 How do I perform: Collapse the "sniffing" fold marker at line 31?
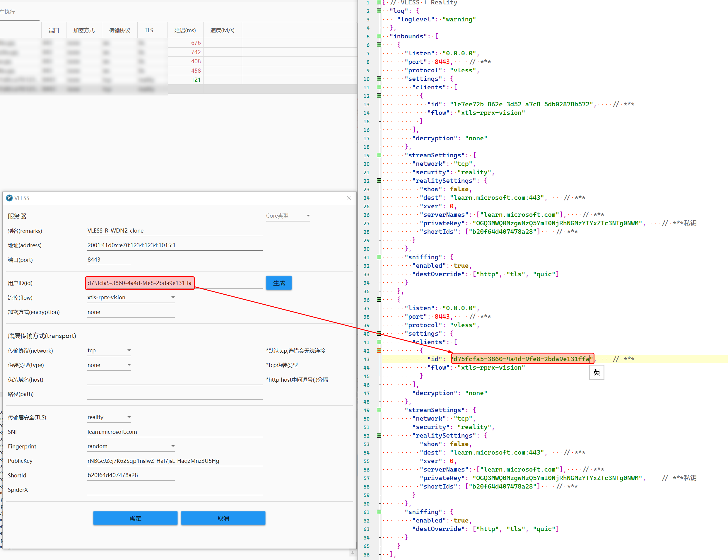[379, 257]
